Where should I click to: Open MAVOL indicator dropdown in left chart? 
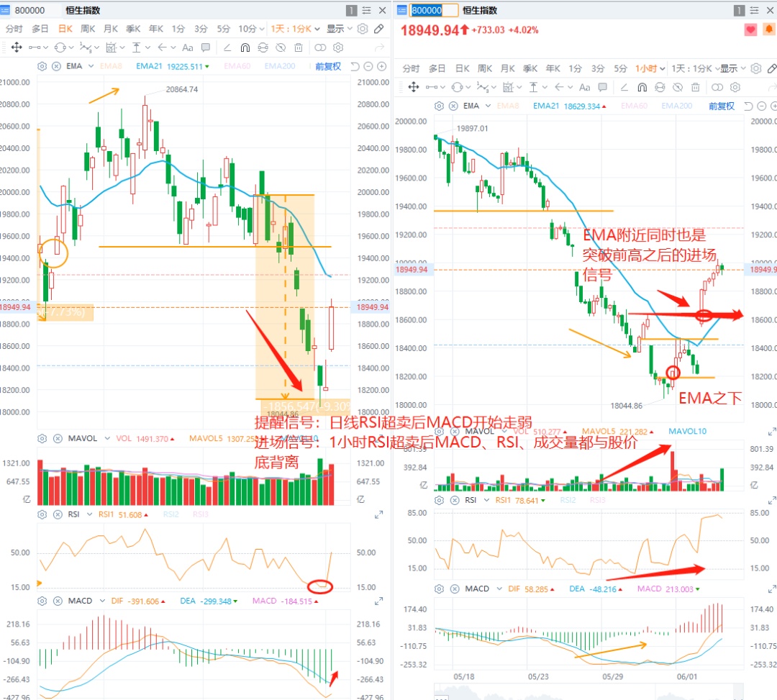click(107, 438)
